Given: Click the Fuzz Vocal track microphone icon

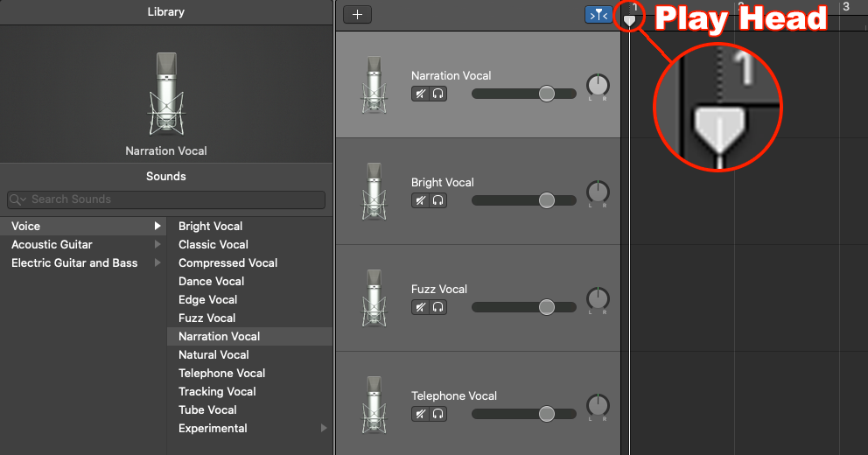Looking at the screenshot, I should (x=374, y=298).
